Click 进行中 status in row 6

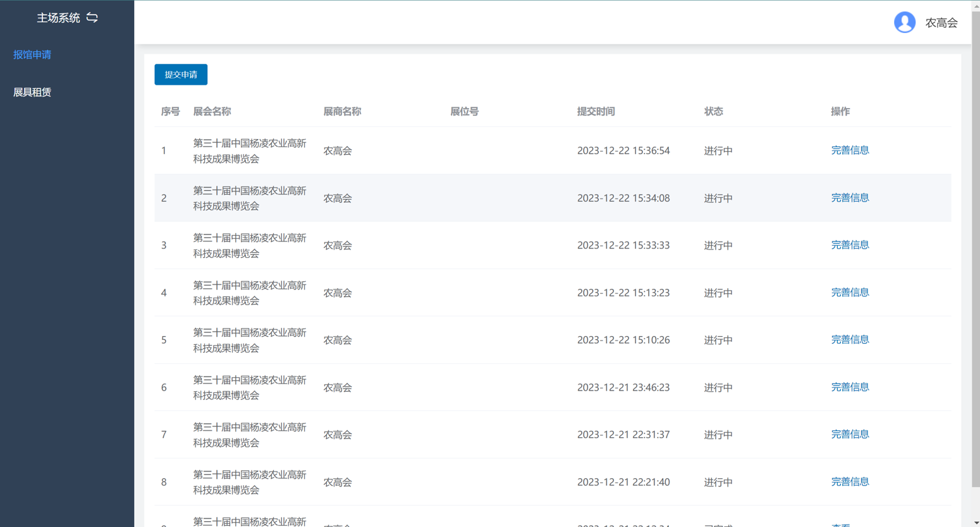(718, 387)
